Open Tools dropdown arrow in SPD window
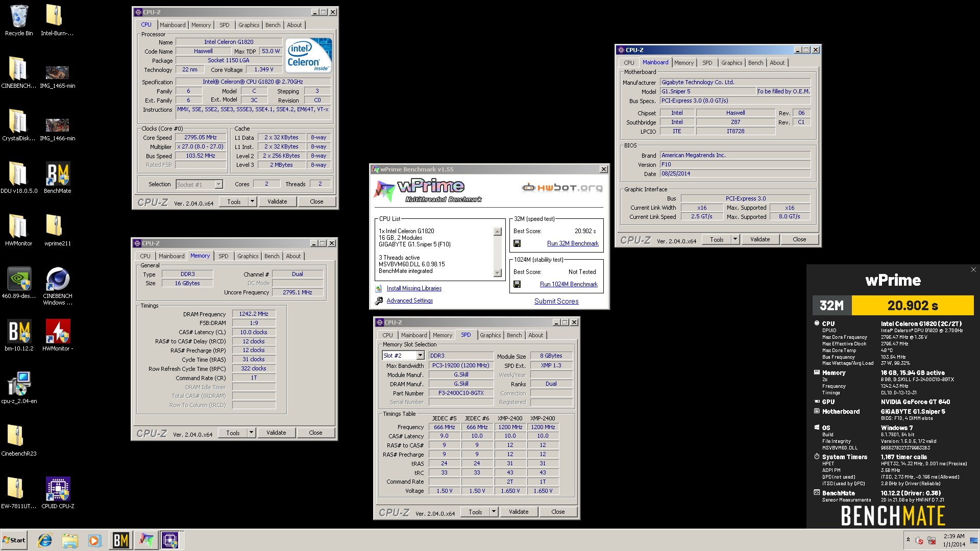The height and width of the screenshot is (551, 980). click(x=493, y=512)
